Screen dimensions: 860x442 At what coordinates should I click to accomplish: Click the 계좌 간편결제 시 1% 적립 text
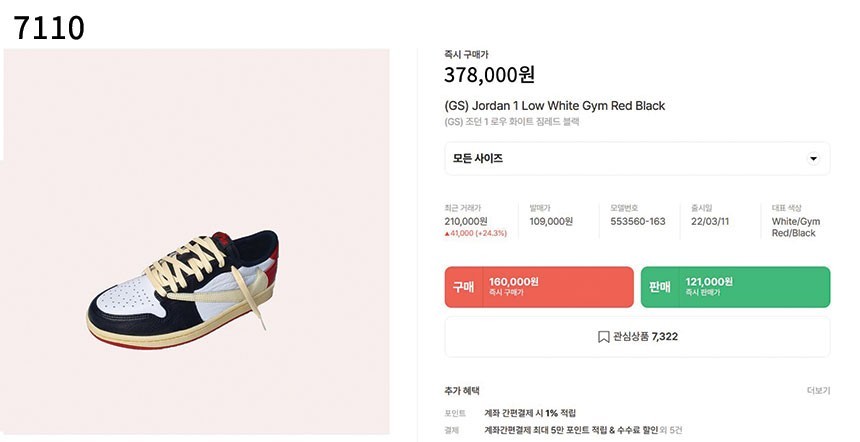click(x=530, y=413)
